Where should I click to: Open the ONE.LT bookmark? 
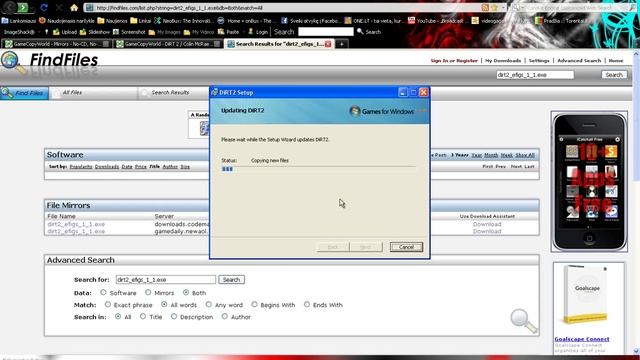pyautogui.click(x=373, y=20)
